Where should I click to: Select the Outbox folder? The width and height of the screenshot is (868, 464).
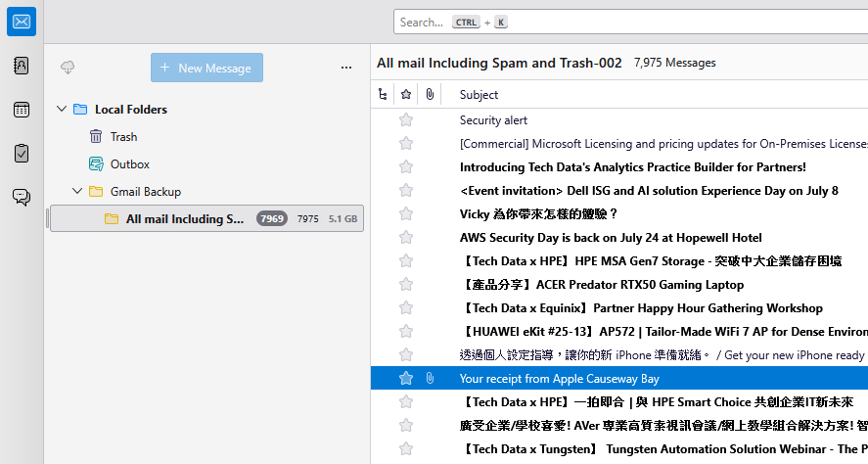pyautogui.click(x=130, y=164)
